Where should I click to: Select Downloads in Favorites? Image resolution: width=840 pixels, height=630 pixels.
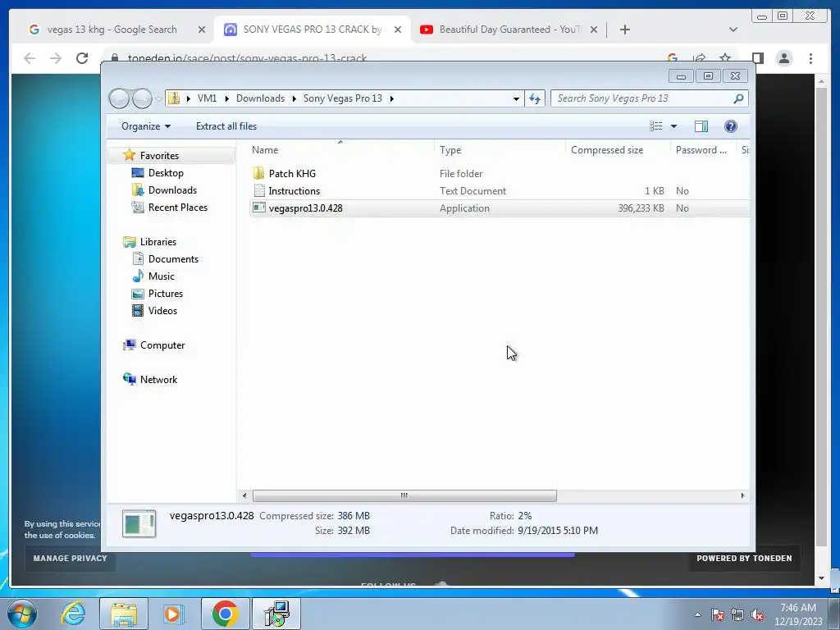tap(172, 190)
